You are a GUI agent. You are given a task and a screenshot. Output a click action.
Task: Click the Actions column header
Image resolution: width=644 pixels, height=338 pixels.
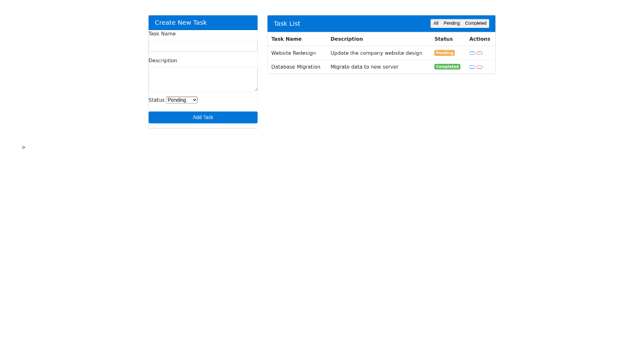click(479, 39)
